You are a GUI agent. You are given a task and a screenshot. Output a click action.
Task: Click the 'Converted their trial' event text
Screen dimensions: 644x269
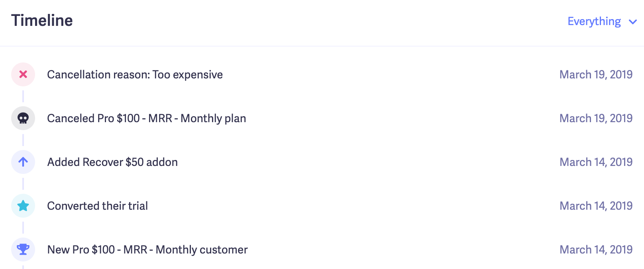97,206
